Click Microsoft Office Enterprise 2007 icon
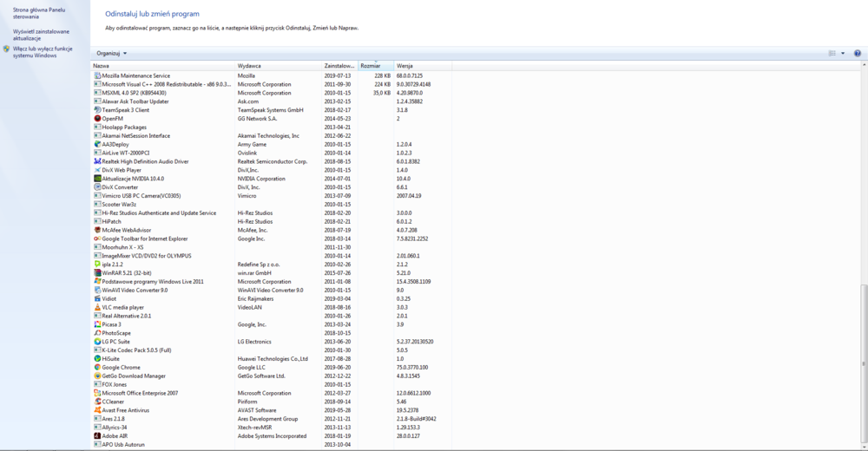 (x=97, y=393)
